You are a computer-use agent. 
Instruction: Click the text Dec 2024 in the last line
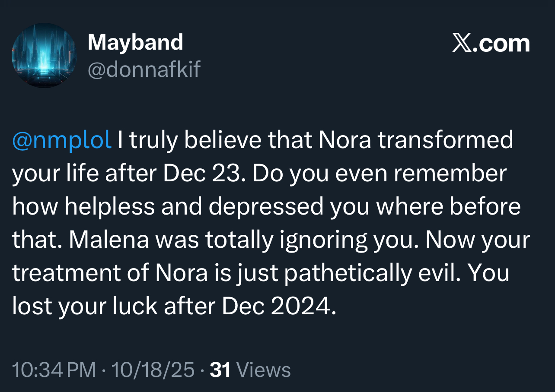click(278, 306)
